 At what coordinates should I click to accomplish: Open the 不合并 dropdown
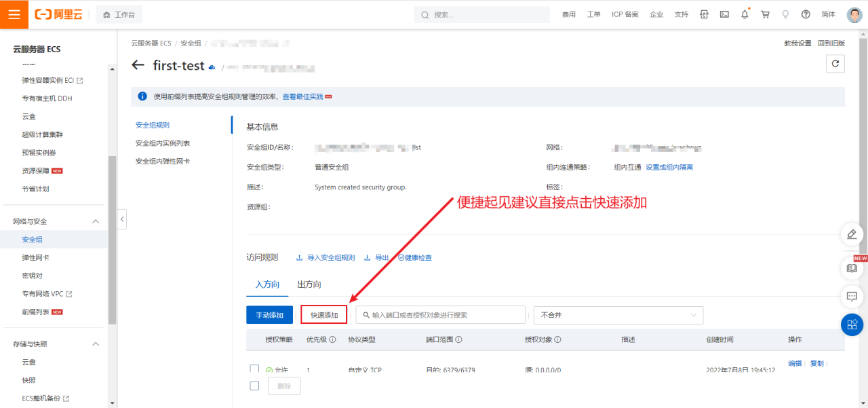point(617,314)
